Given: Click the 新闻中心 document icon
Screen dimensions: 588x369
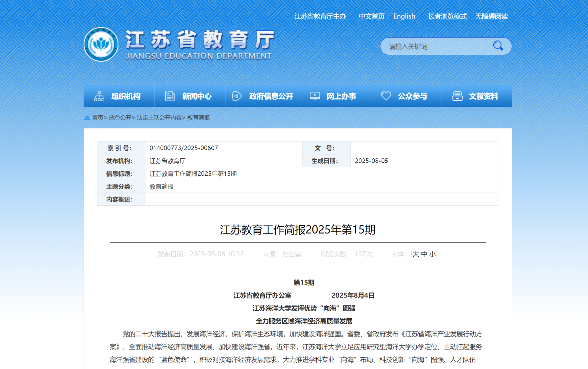Looking at the screenshot, I should [x=170, y=96].
